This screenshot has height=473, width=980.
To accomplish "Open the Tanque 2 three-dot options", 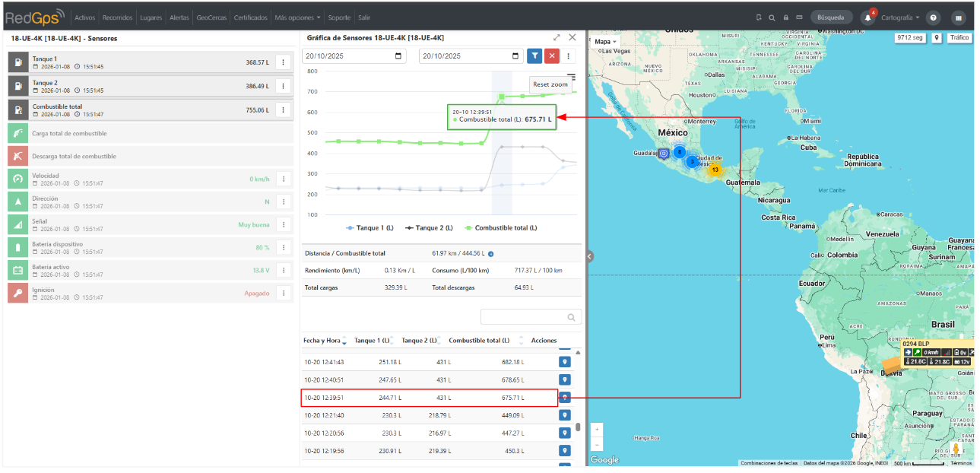I will (283, 86).
